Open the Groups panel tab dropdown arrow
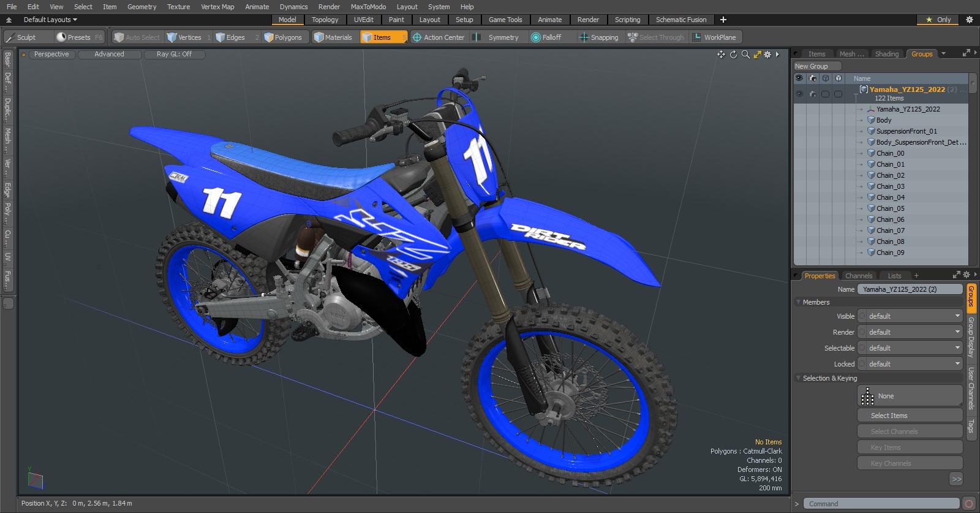 tap(943, 54)
